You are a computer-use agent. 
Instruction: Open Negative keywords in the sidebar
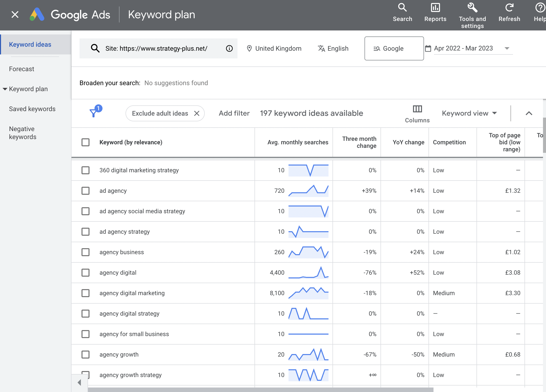23,133
